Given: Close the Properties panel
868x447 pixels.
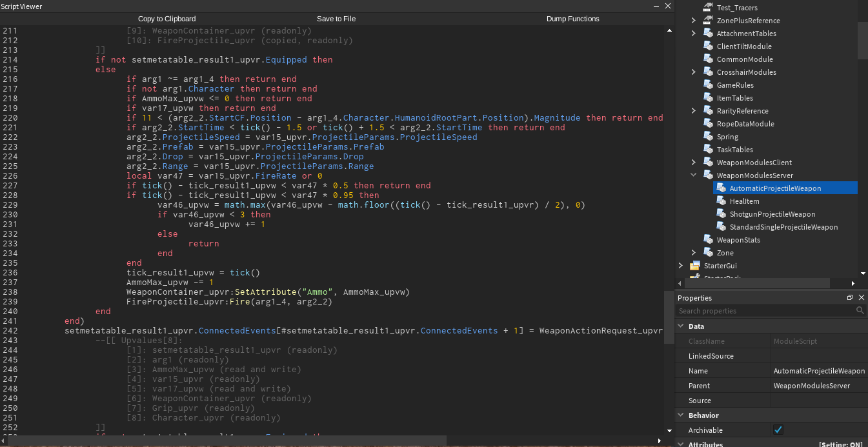Looking at the screenshot, I should point(860,298).
